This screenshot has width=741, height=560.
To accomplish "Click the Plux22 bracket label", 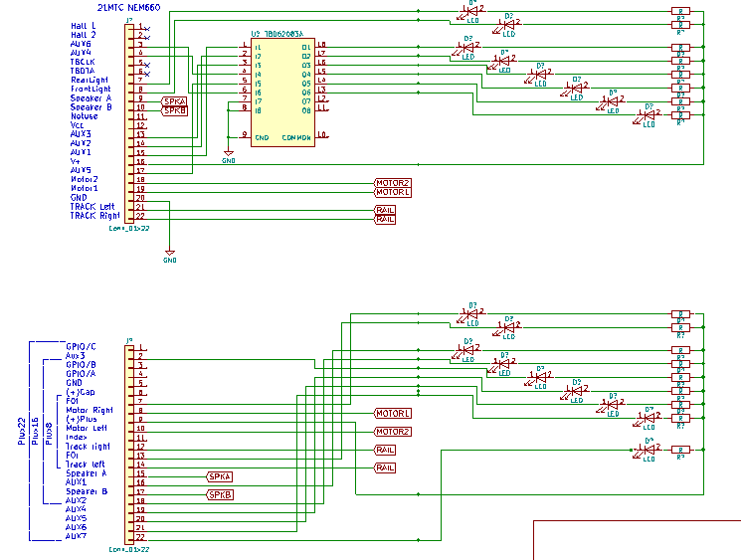I will (21, 431).
